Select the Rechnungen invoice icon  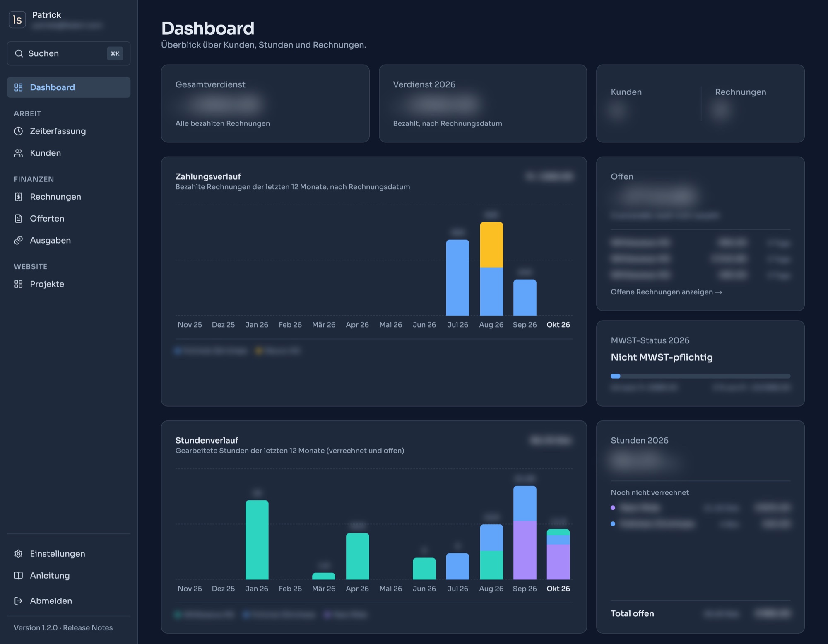[18, 197]
